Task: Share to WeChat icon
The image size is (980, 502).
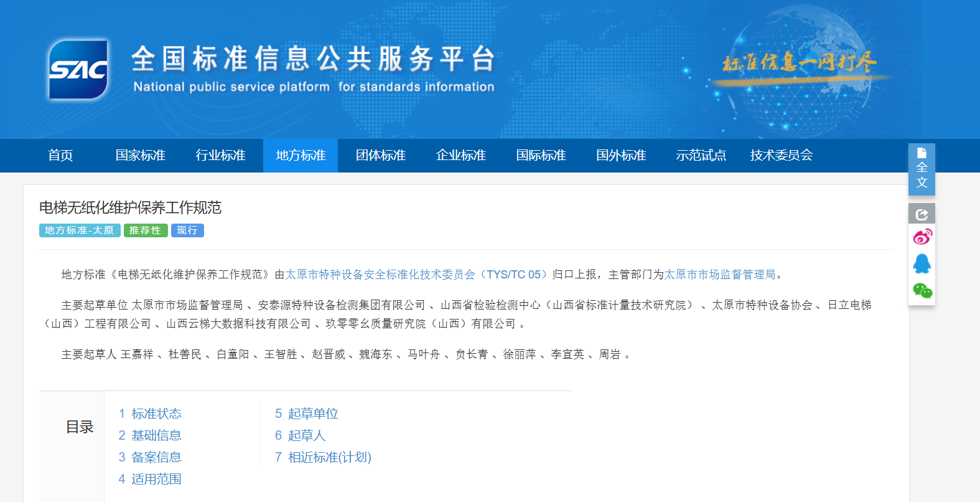Action: point(922,290)
